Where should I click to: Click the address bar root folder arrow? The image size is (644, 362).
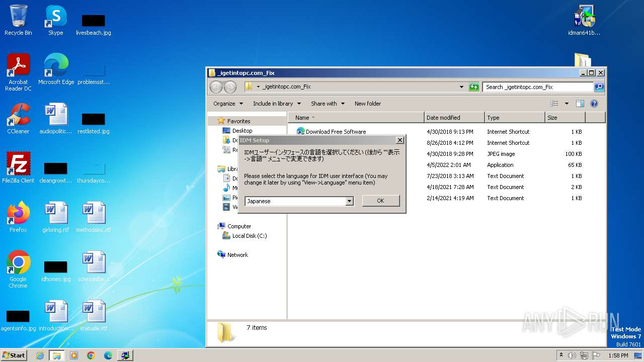pyautogui.click(x=258, y=87)
